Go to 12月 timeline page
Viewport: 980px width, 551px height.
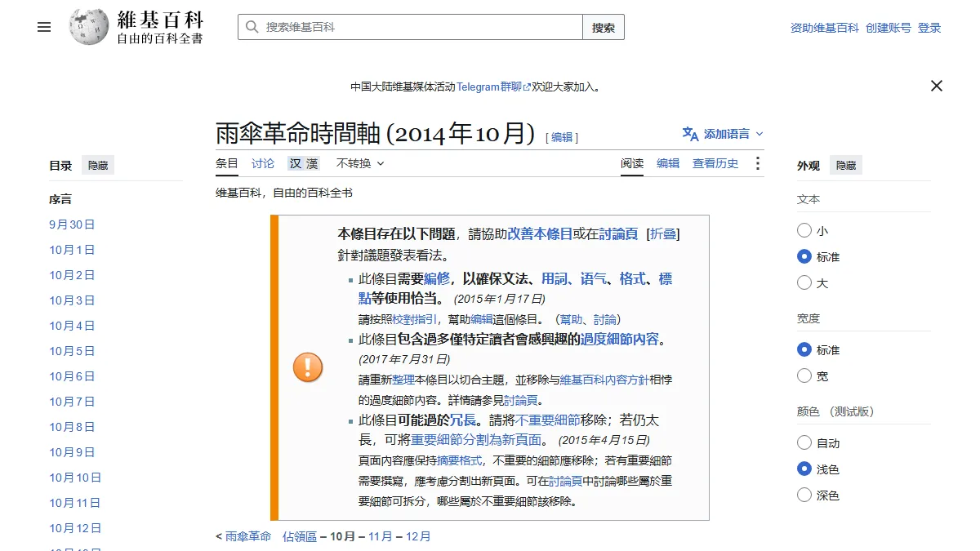[418, 536]
